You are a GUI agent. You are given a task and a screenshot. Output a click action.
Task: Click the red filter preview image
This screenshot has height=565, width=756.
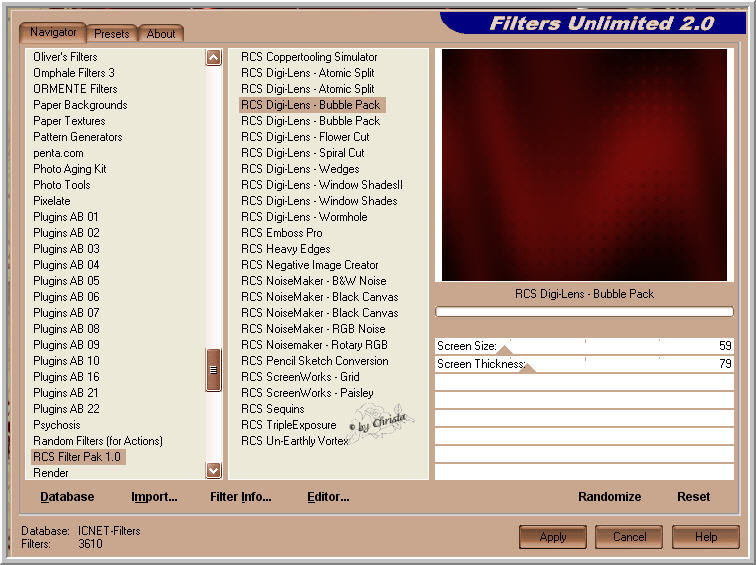584,165
